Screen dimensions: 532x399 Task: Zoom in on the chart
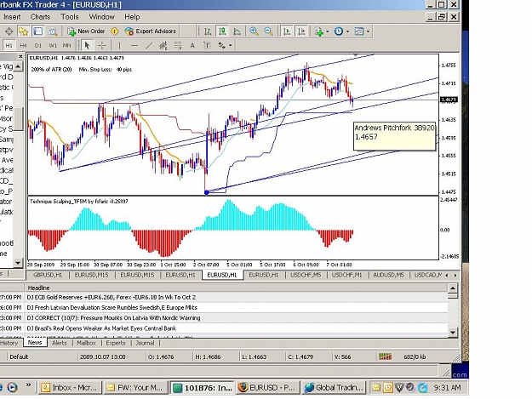tap(254, 31)
